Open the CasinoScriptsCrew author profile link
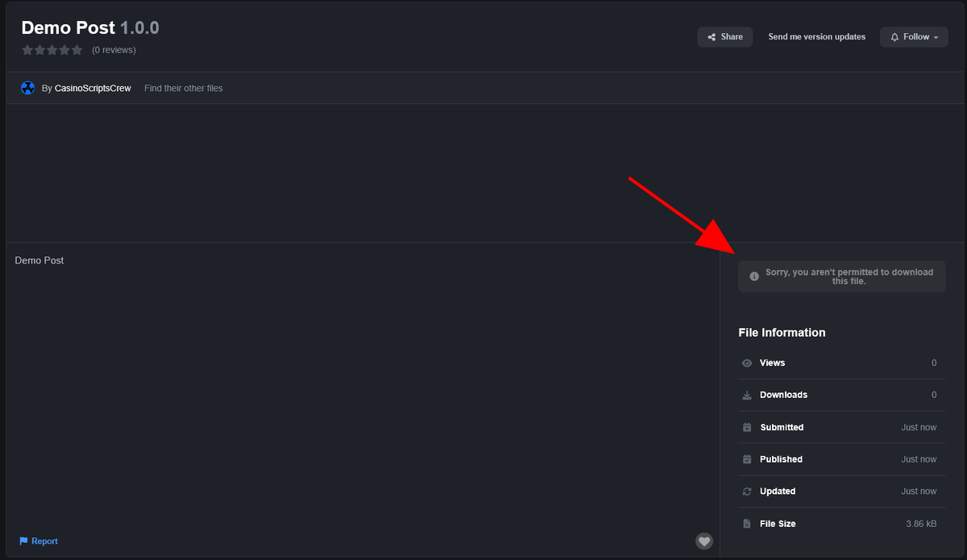The width and height of the screenshot is (967, 560). coord(93,89)
